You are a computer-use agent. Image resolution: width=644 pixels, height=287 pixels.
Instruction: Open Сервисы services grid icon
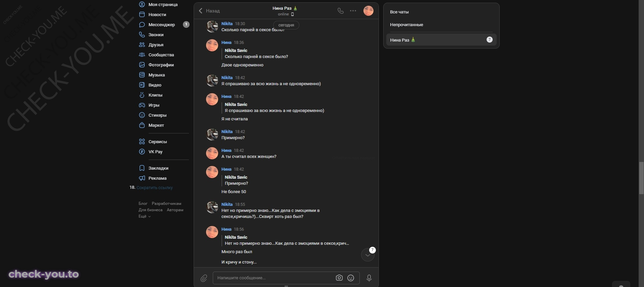click(x=142, y=141)
